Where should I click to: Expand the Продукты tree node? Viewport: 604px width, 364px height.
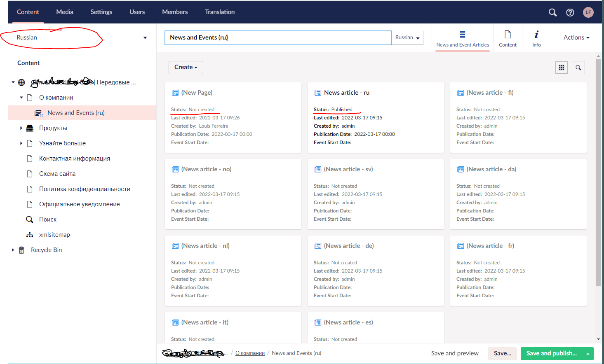pos(21,128)
